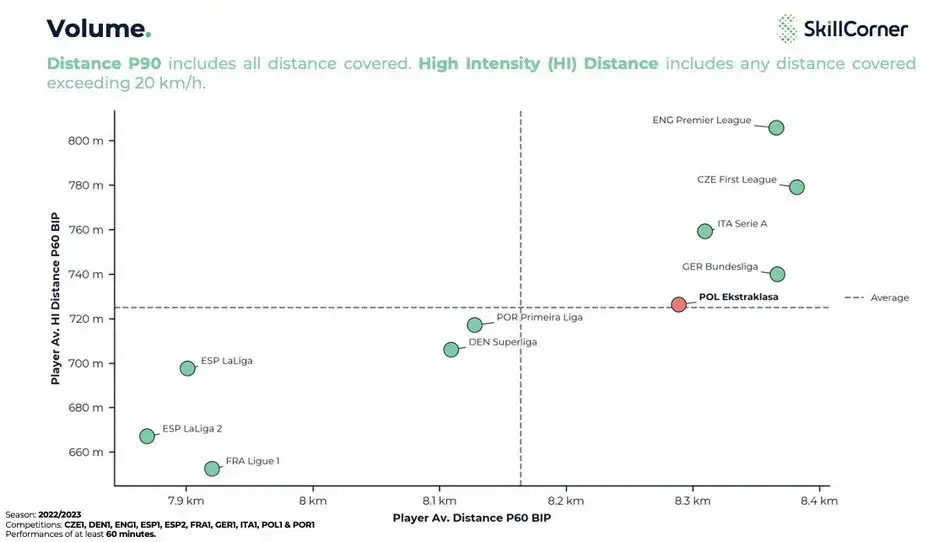
Task: Click the ESP LaLiga 2 data point
Action: [x=147, y=436]
